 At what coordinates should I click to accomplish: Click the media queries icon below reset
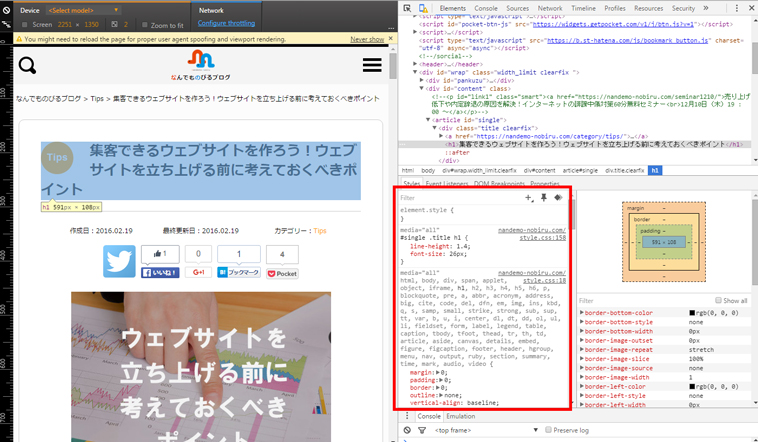(x=6, y=24)
